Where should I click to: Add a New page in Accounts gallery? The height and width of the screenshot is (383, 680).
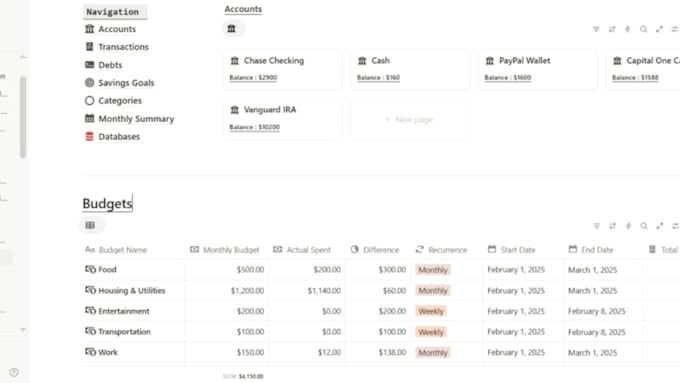410,119
